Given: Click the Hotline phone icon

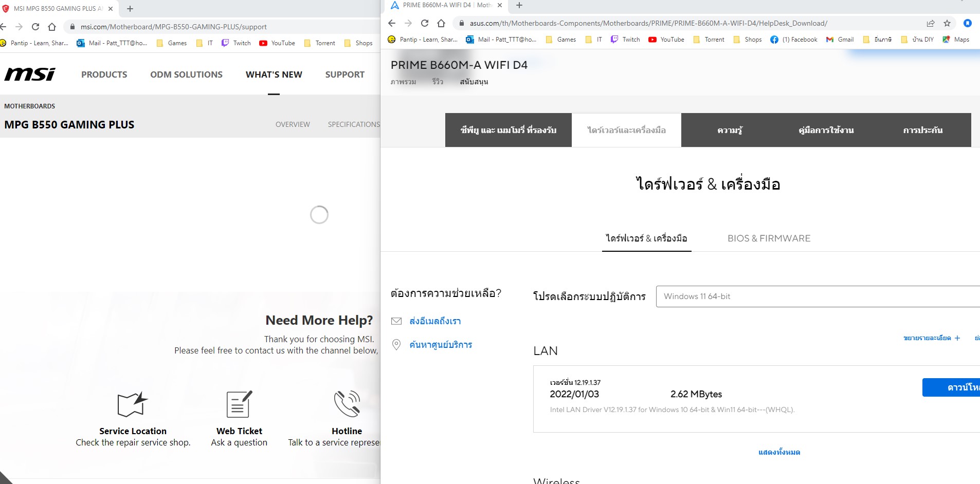Looking at the screenshot, I should coord(347,404).
